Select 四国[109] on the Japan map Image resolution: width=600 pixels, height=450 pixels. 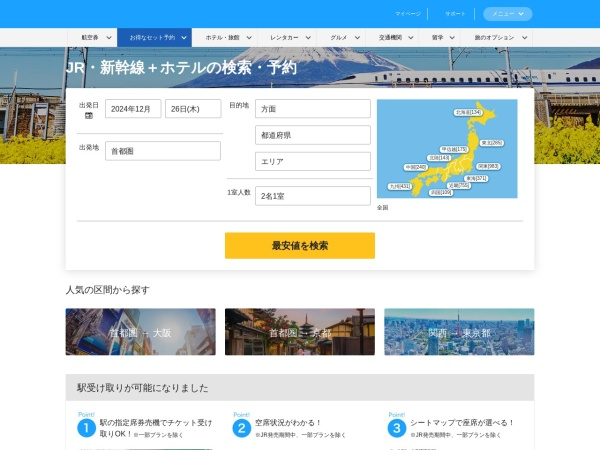point(441,192)
